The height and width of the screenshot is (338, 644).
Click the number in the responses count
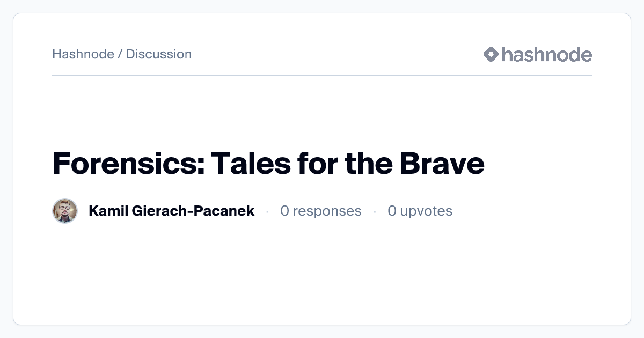(x=285, y=211)
